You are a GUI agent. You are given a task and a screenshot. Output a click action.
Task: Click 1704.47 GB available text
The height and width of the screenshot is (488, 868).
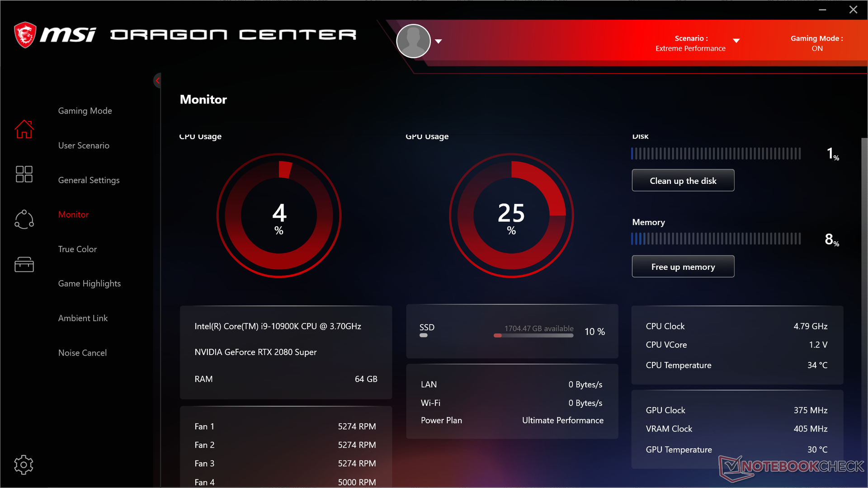(x=539, y=328)
